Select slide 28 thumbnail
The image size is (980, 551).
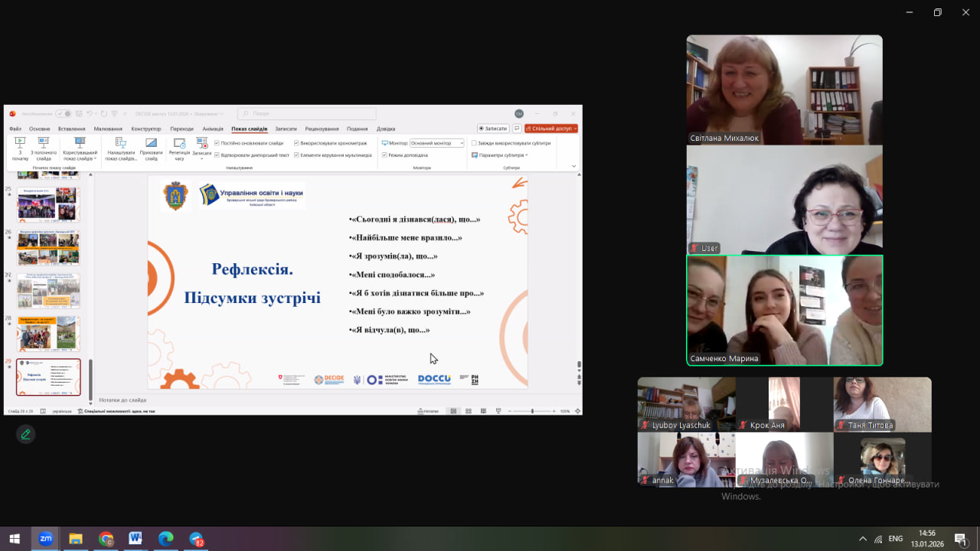(x=48, y=334)
